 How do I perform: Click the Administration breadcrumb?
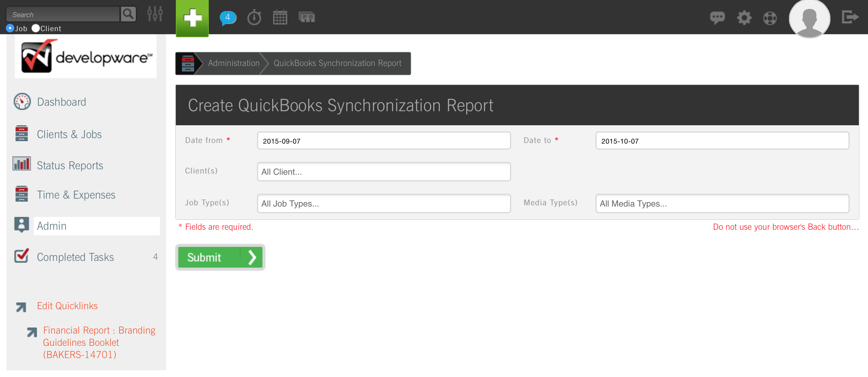[234, 63]
